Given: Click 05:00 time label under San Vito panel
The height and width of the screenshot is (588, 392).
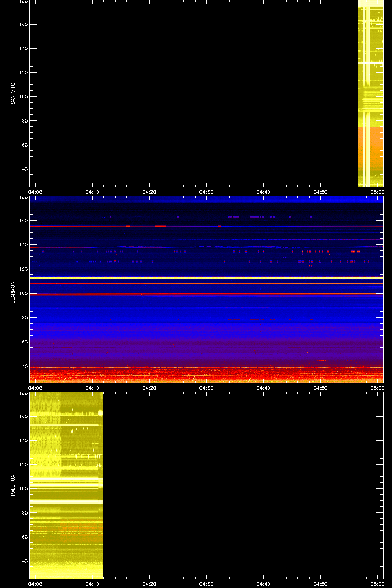Looking at the screenshot, I should (377, 192).
